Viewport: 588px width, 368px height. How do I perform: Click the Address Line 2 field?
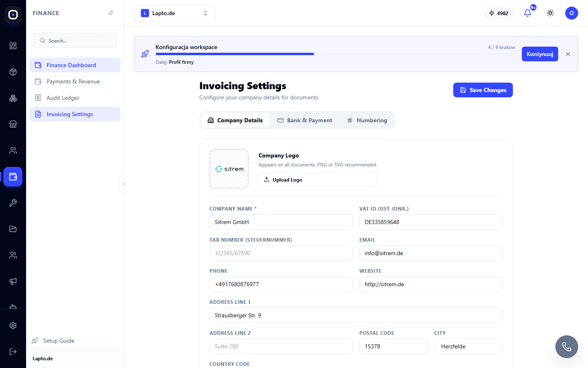pyautogui.click(x=281, y=346)
